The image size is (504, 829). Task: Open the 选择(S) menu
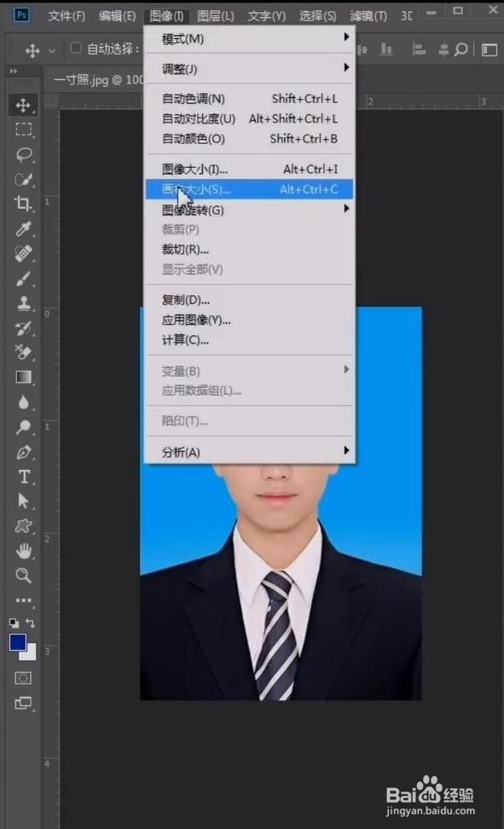[x=317, y=16]
